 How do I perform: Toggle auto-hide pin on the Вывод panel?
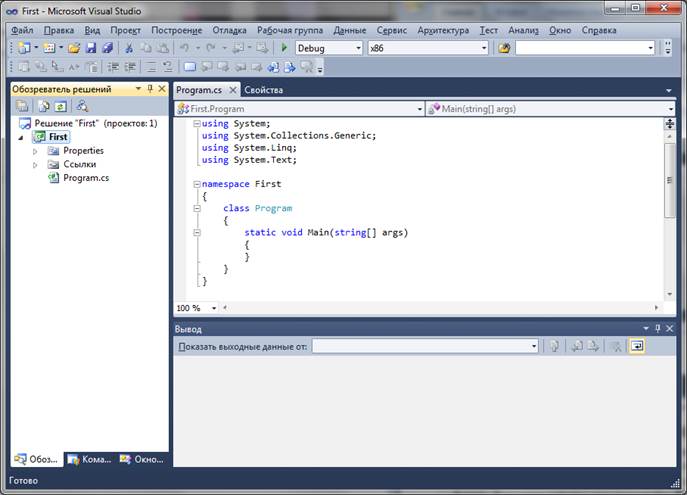[658, 328]
